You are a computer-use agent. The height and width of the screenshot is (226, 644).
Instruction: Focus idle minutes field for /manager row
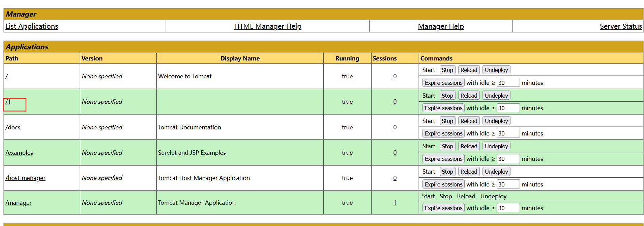point(508,208)
